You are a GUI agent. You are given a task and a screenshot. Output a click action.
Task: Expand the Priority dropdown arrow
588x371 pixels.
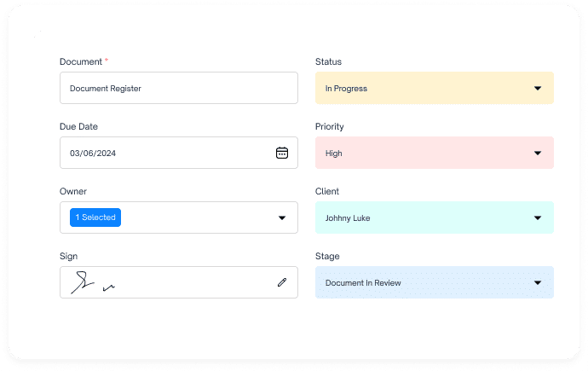(x=538, y=153)
